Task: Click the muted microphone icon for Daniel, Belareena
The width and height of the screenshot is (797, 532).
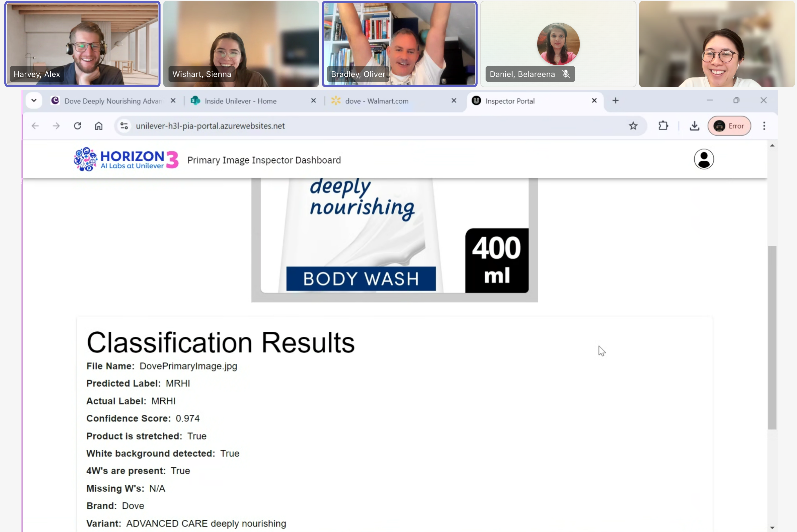Action: (566, 74)
